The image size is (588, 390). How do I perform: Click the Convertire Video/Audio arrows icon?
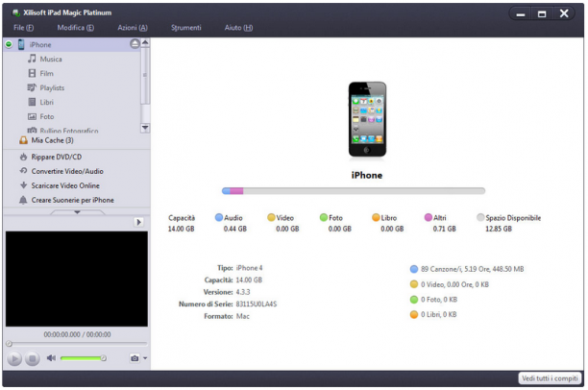[x=24, y=171]
